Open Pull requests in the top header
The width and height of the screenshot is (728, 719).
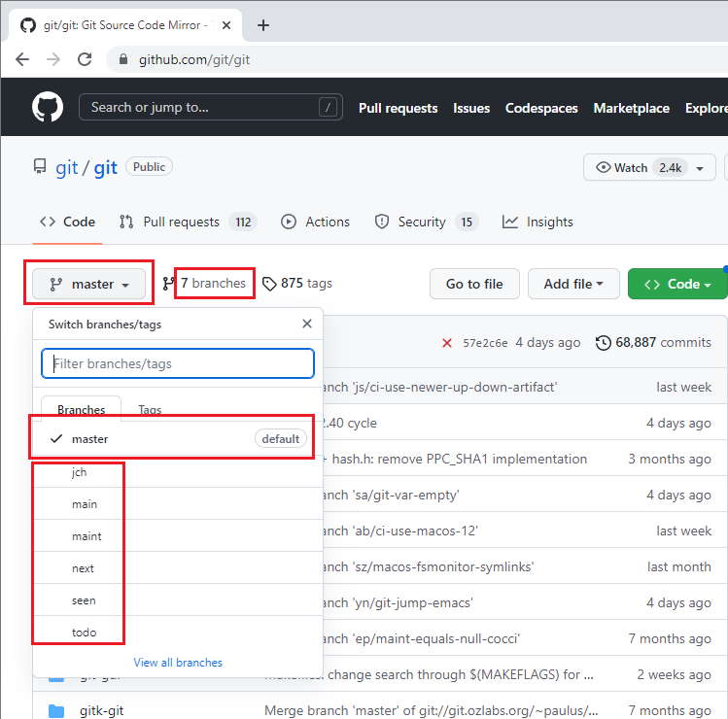pos(398,108)
